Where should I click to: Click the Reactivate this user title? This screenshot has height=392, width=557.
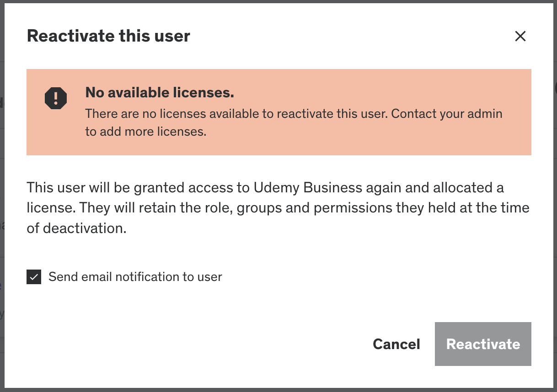(108, 36)
